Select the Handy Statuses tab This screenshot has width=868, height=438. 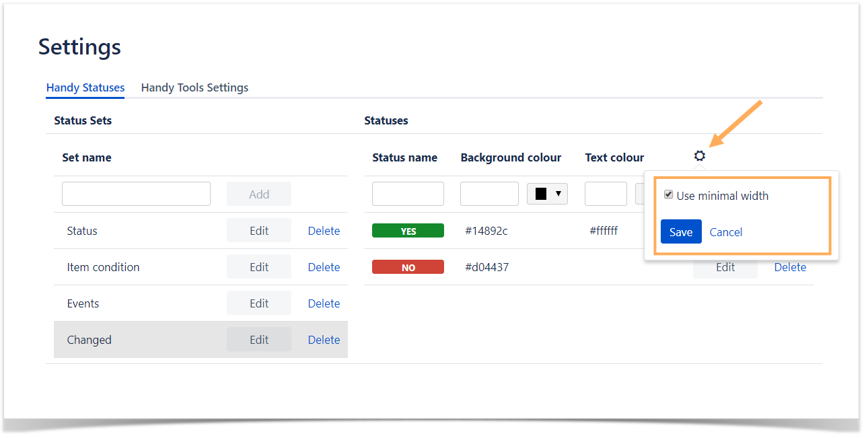(x=85, y=87)
